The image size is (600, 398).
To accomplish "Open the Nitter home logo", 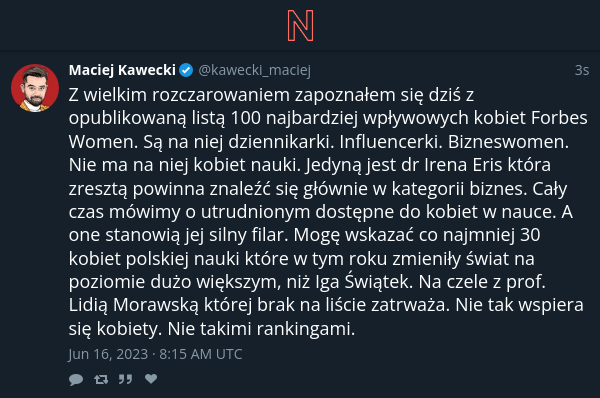I will pos(300,26).
